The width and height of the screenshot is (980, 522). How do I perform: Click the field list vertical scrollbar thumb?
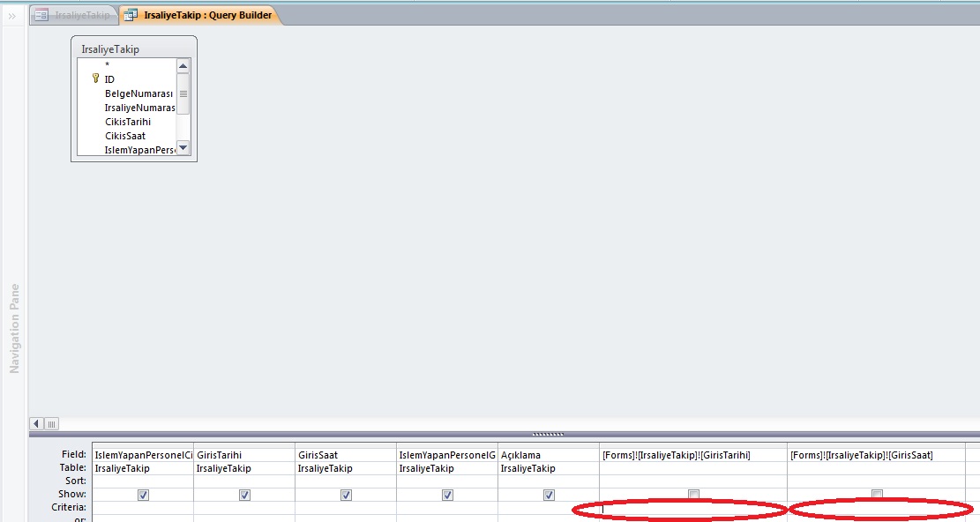[183, 94]
